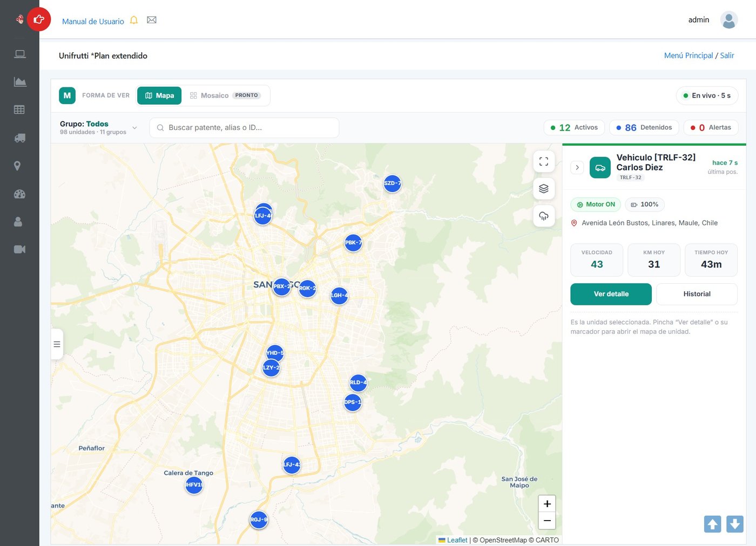This screenshot has height=546, width=756.
Task: Open the Manual de Usuario link
Action: 93,22
